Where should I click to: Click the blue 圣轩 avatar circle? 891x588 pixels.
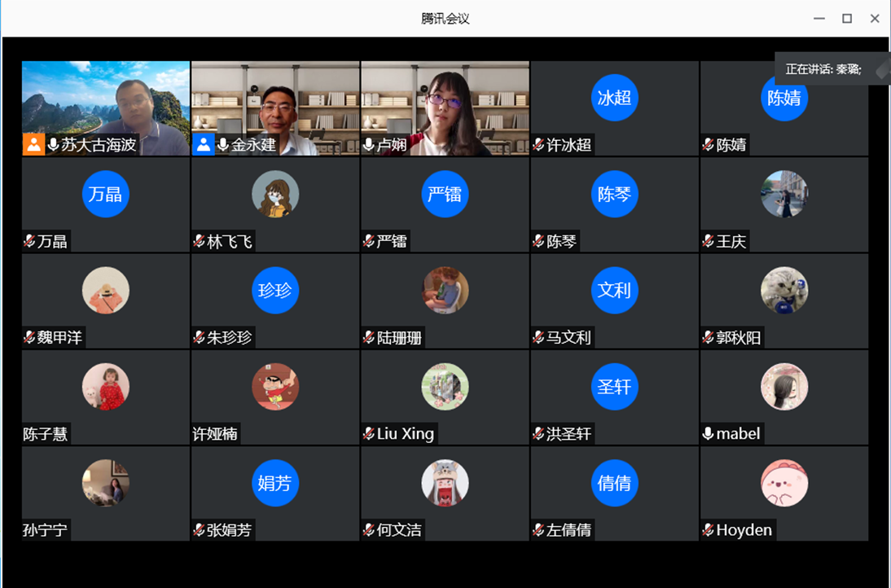(614, 387)
